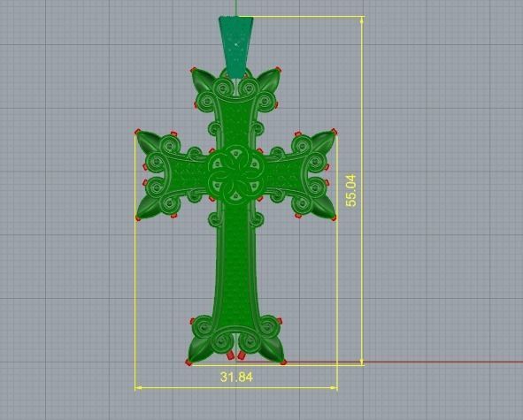Select the teal bail atop the cross
Screen dimensions: 523x420
pyautogui.click(x=235, y=47)
